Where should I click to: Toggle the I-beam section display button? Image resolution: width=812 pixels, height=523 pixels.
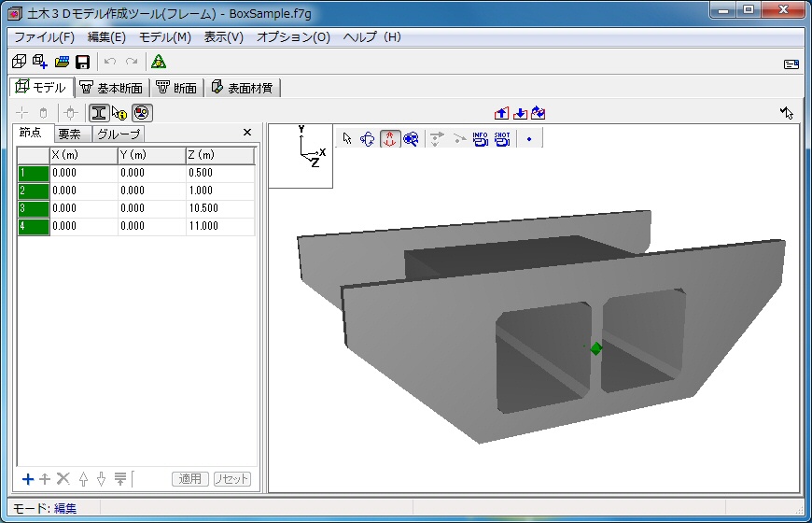[x=98, y=112]
